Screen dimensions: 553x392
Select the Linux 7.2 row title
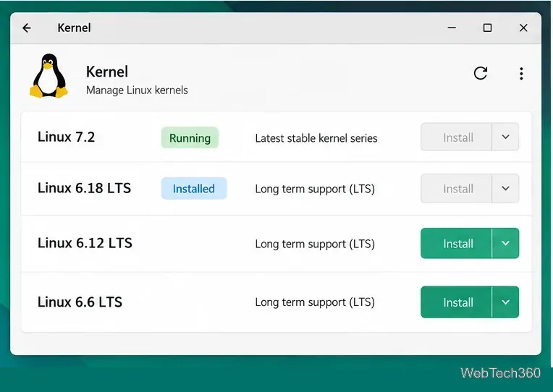[67, 137]
